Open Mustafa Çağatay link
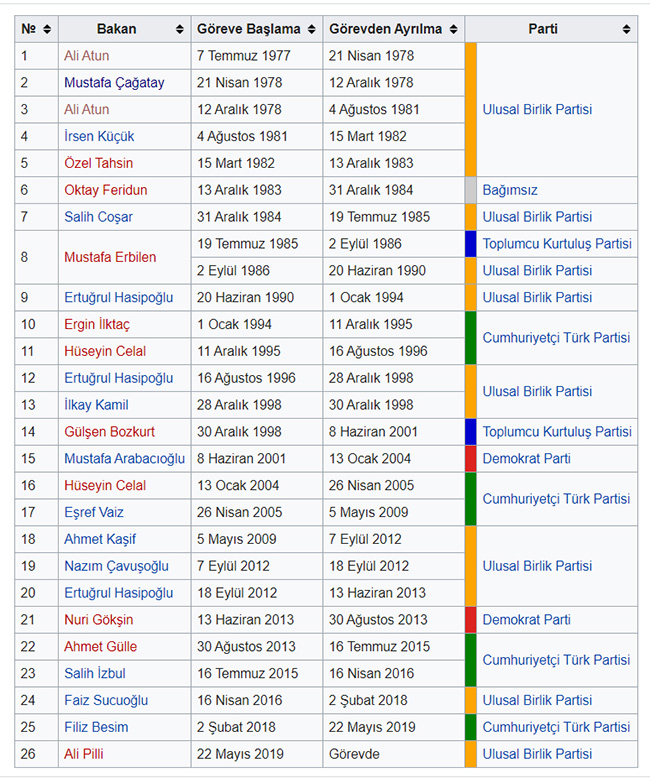 114,82
